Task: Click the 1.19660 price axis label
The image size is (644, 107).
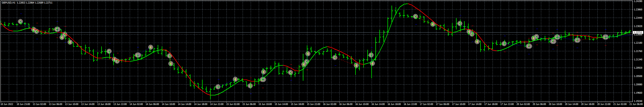Action: pyautogui.click(x=638, y=93)
